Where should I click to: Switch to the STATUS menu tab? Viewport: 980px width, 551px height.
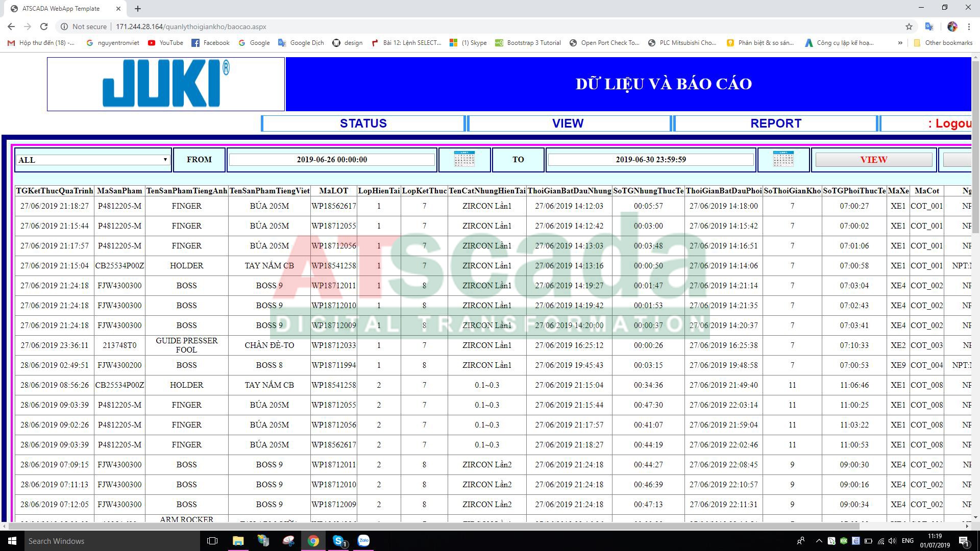click(x=363, y=123)
